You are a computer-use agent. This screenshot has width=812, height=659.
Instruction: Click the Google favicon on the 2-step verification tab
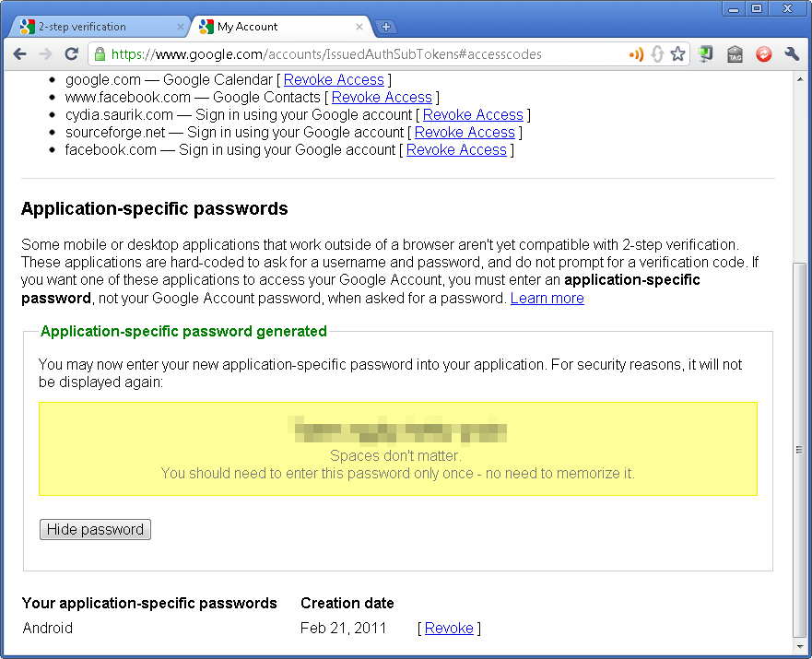[x=27, y=27]
